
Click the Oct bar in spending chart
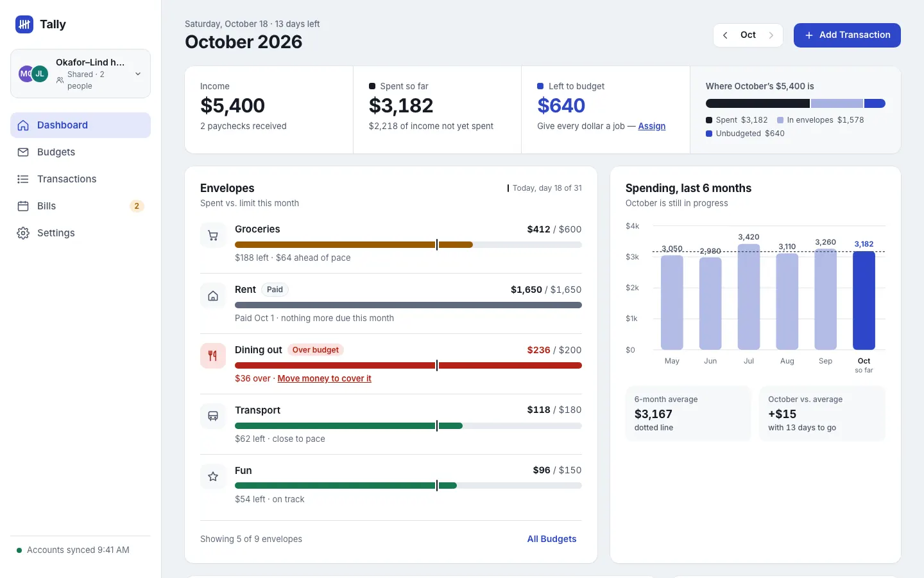[x=864, y=301]
